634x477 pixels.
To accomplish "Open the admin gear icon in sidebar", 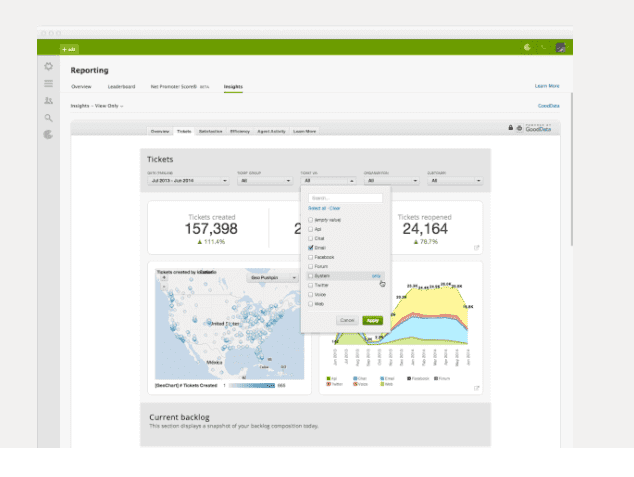I will [49, 66].
